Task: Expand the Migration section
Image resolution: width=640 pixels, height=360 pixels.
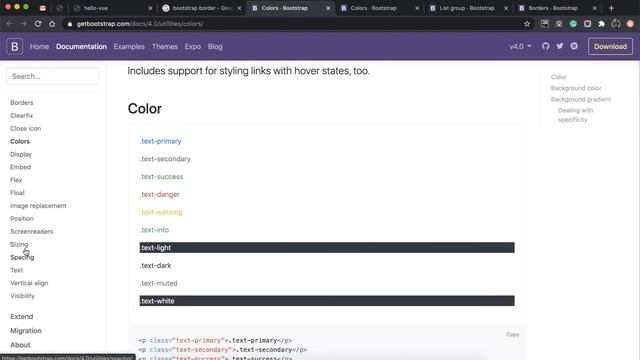Action: (26, 331)
